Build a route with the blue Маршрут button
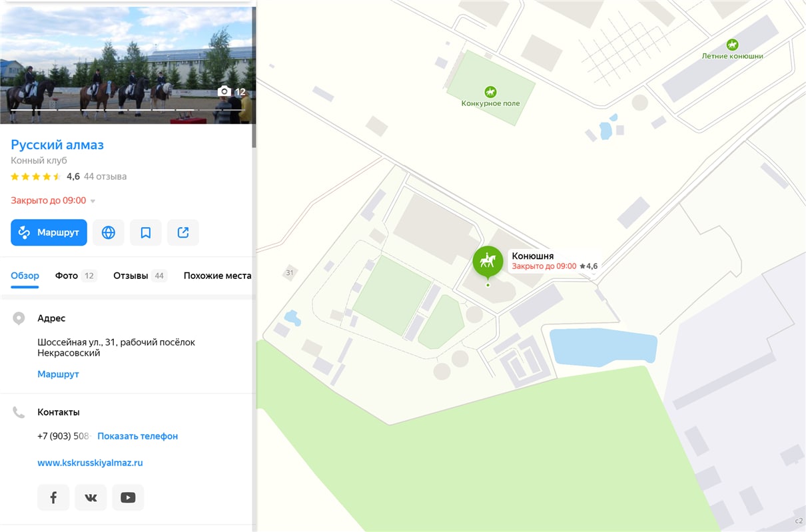Screen dimensions: 806x532 pyautogui.click(x=49, y=232)
